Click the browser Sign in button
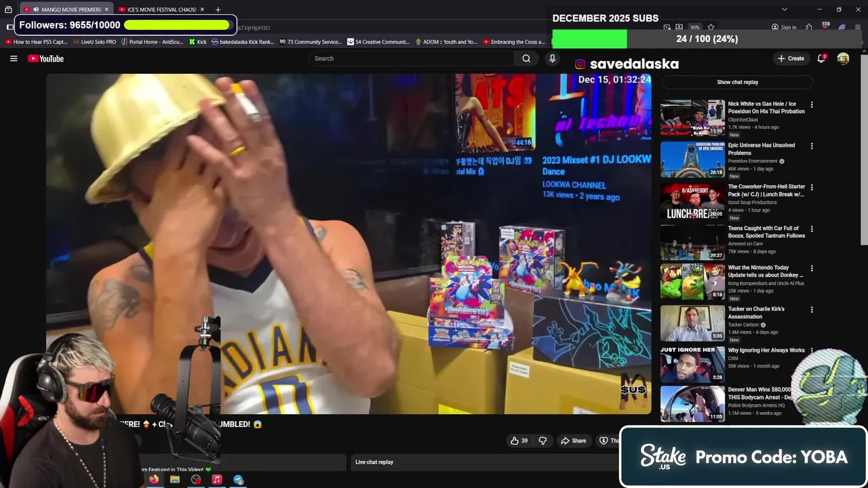868x488 pixels. pyautogui.click(x=784, y=27)
